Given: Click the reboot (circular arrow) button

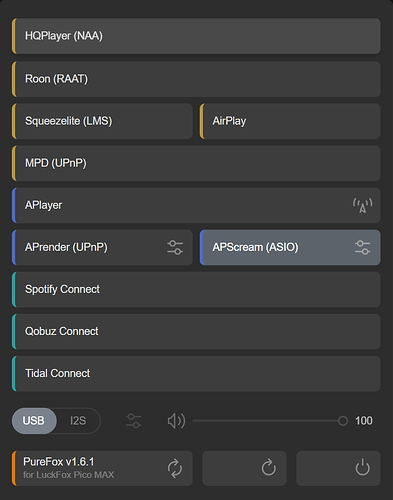Looking at the screenshot, I should click(x=244, y=468).
